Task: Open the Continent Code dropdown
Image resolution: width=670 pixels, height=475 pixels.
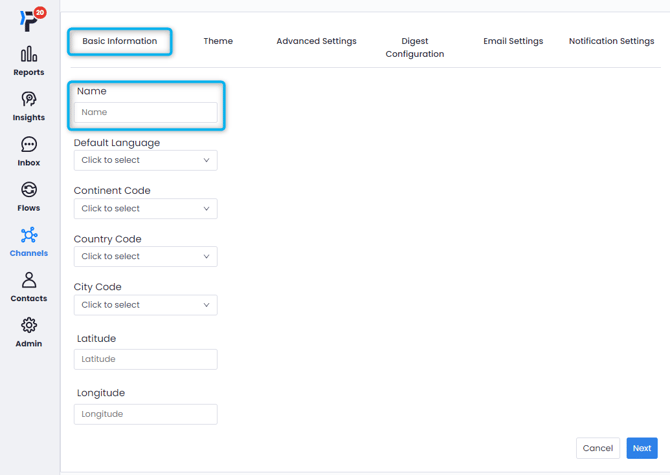Action: [145, 209]
